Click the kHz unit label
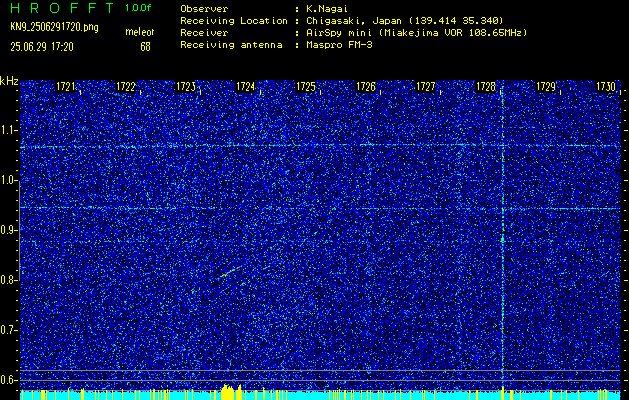 coord(9,81)
